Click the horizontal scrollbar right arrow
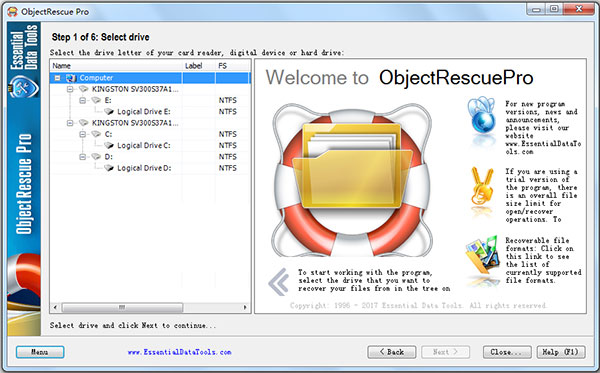 tap(245, 307)
